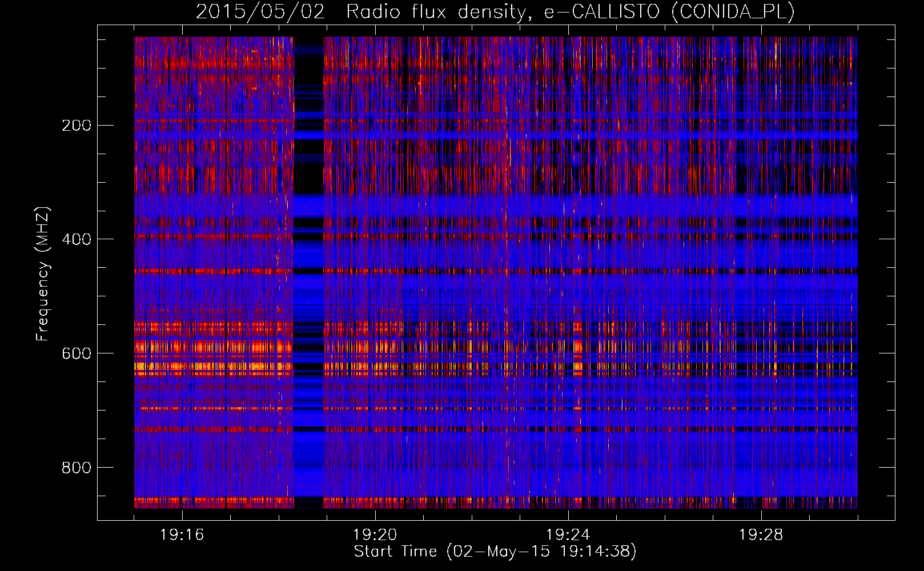Image resolution: width=924 pixels, height=571 pixels.
Task: Click the date 2015/05/02 in the title
Action: point(260,11)
